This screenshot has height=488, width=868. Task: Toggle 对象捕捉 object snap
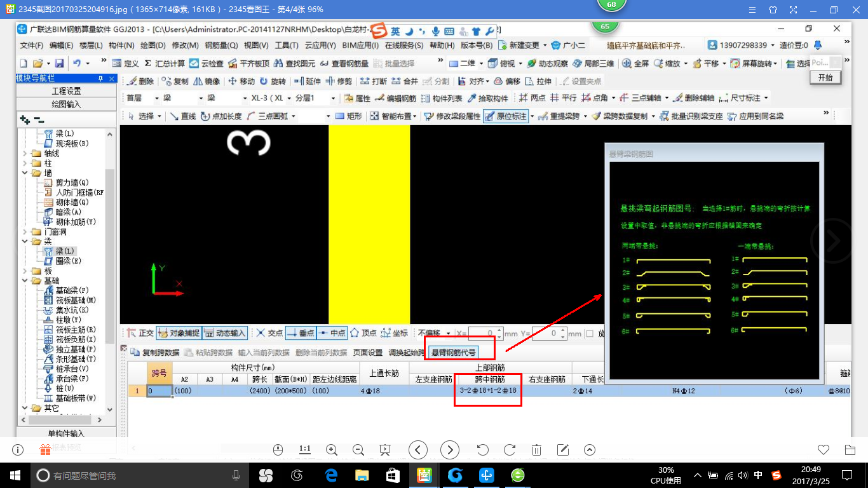[x=178, y=333]
